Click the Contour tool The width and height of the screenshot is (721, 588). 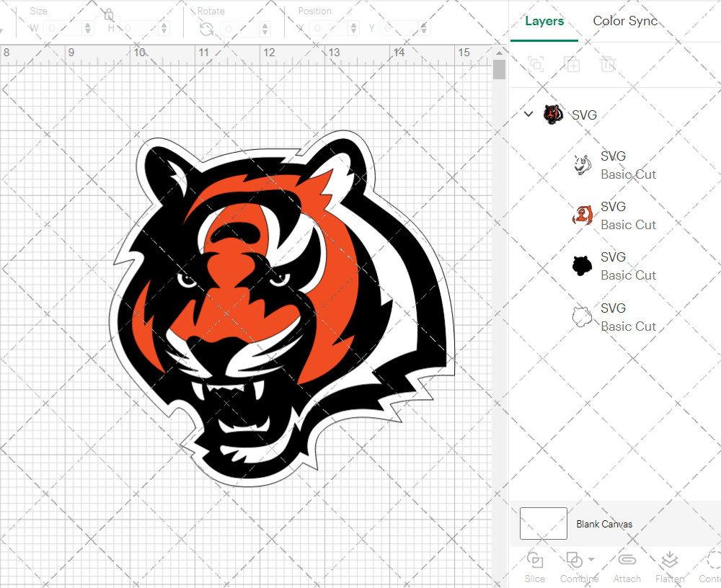coord(710,567)
